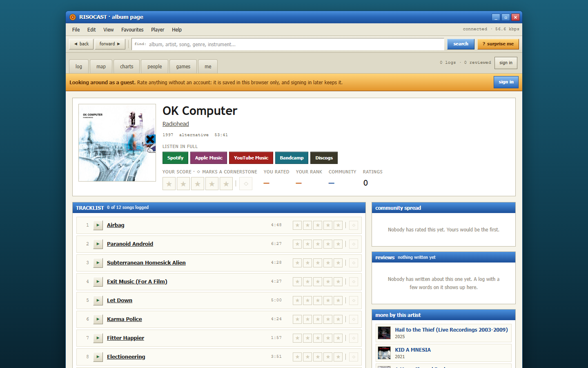Rate Electioneering four stars
This screenshot has width=588, height=368.
328,357
